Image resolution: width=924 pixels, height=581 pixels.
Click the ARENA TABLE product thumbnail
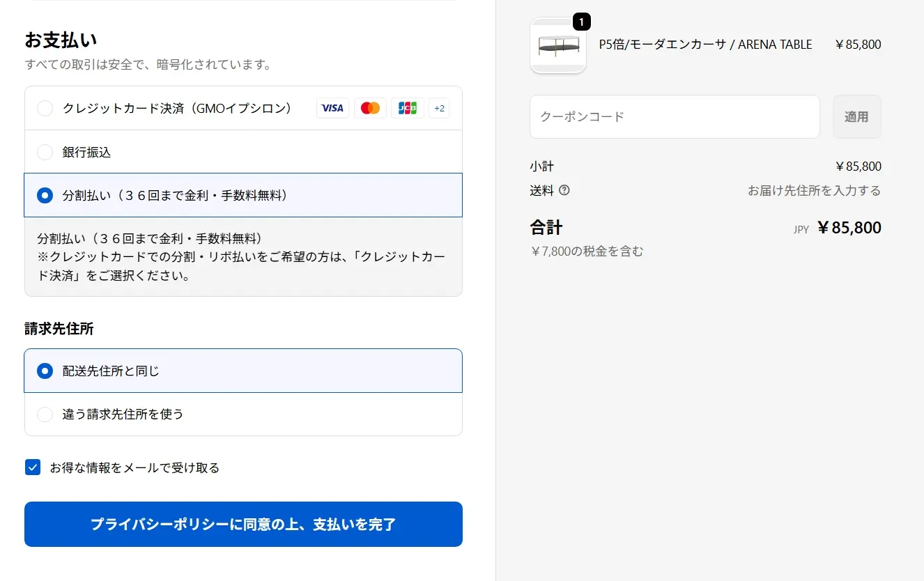[x=557, y=46]
